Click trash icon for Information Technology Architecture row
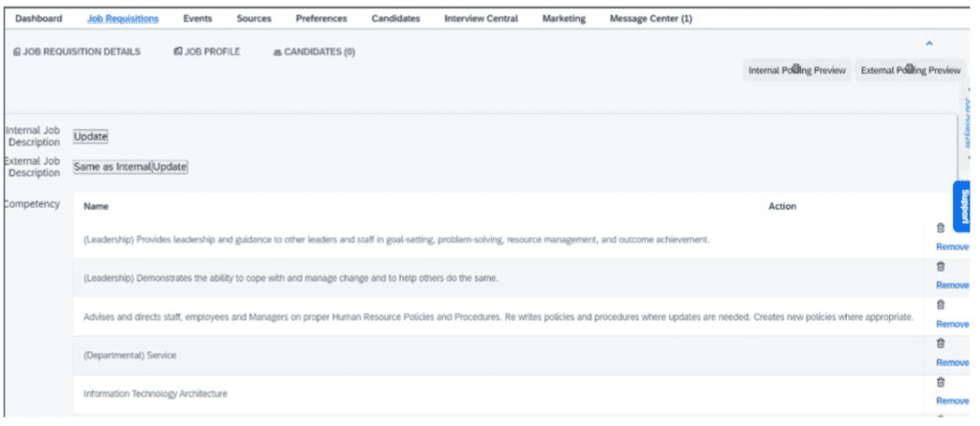Screen dimensions: 980x426 click(x=940, y=382)
